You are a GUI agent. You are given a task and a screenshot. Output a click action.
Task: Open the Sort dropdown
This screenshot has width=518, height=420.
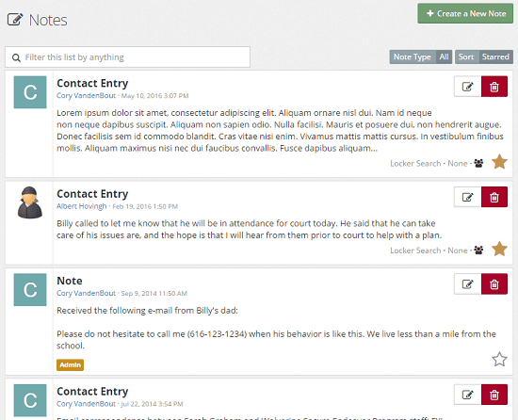tap(484, 57)
